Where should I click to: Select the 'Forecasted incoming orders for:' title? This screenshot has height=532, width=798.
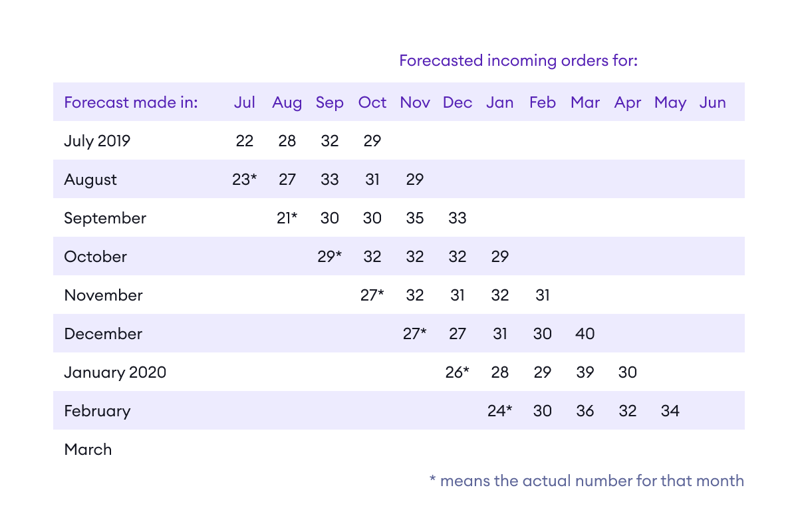tap(518, 61)
